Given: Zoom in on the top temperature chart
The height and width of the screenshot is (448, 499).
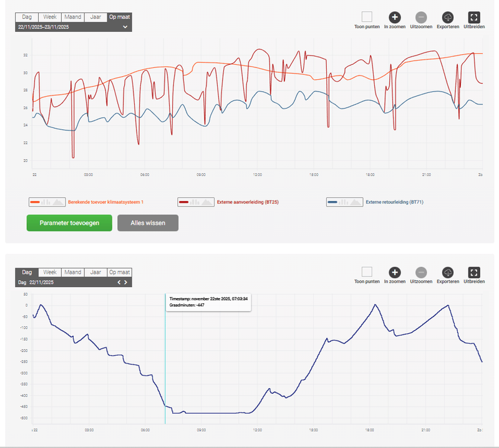Looking at the screenshot, I should 395,17.
